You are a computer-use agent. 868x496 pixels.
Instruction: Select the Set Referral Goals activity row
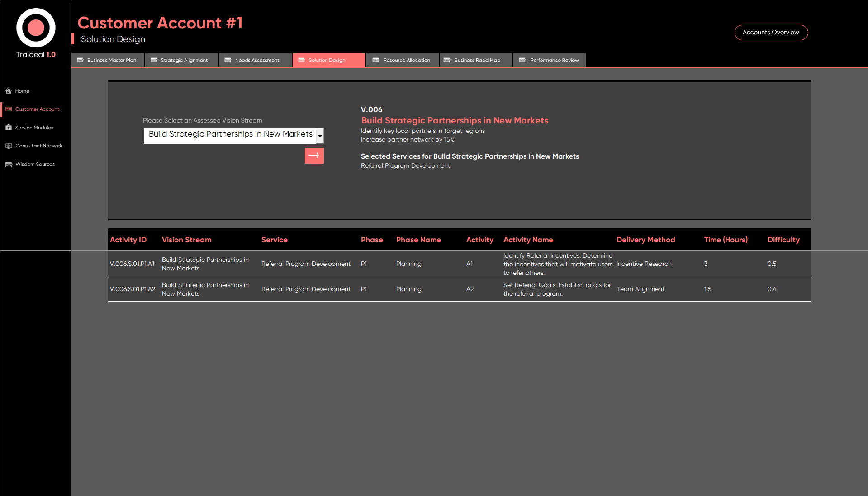pyautogui.click(x=556, y=289)
